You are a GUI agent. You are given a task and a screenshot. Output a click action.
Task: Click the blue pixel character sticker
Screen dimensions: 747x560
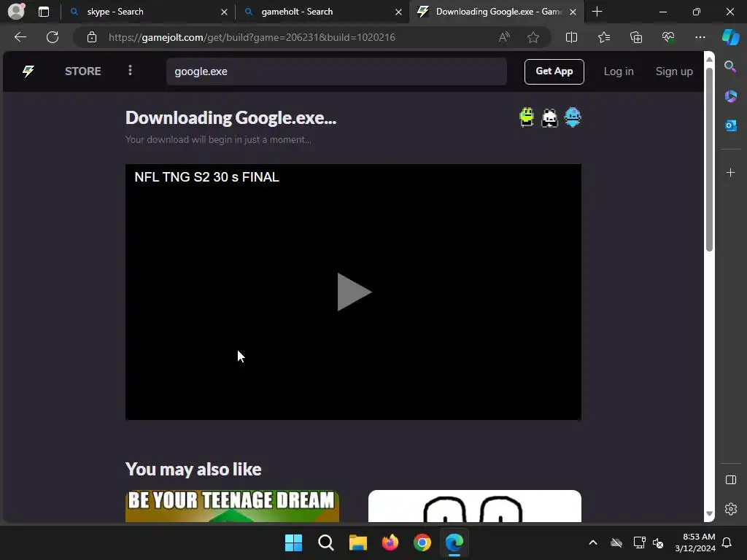point(572,117)
